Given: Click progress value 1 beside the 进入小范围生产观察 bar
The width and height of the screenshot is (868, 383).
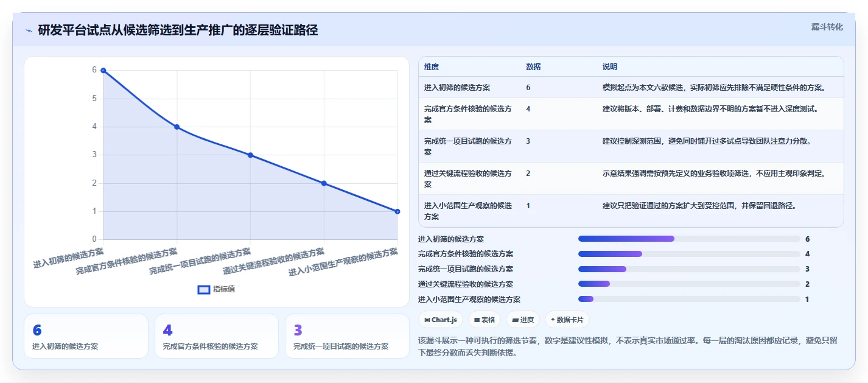Looking at the screenshot, I should (807, 299).
